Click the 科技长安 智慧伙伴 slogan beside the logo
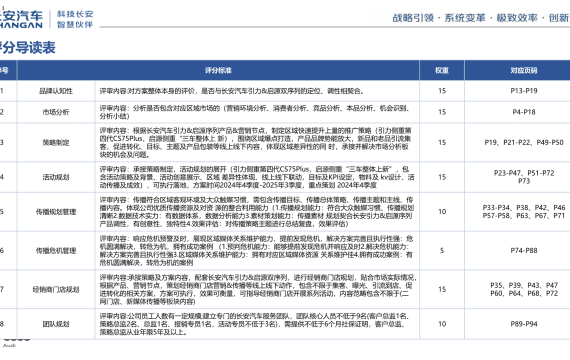Viewport: 570px width, 360px height. (x=75, y=19)
